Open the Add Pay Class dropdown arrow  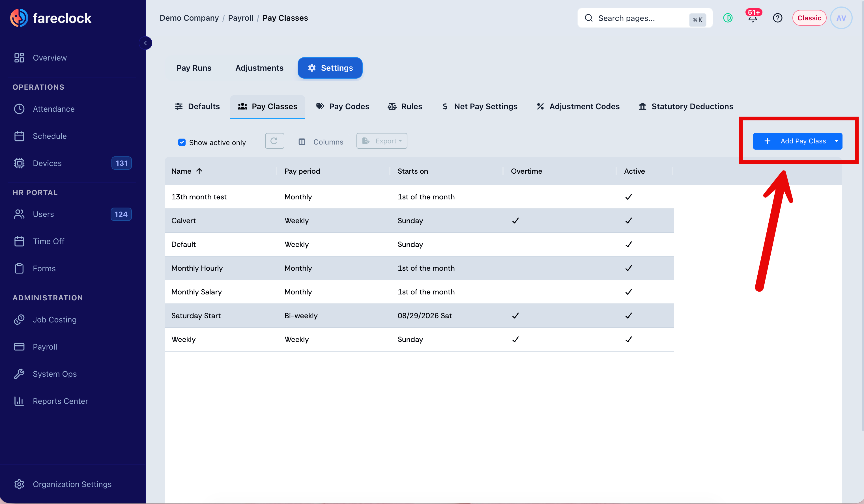[836, 141]
